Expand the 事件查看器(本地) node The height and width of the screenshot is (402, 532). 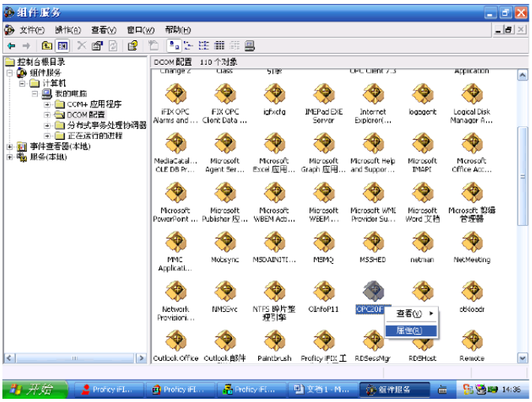pos(9,147)
